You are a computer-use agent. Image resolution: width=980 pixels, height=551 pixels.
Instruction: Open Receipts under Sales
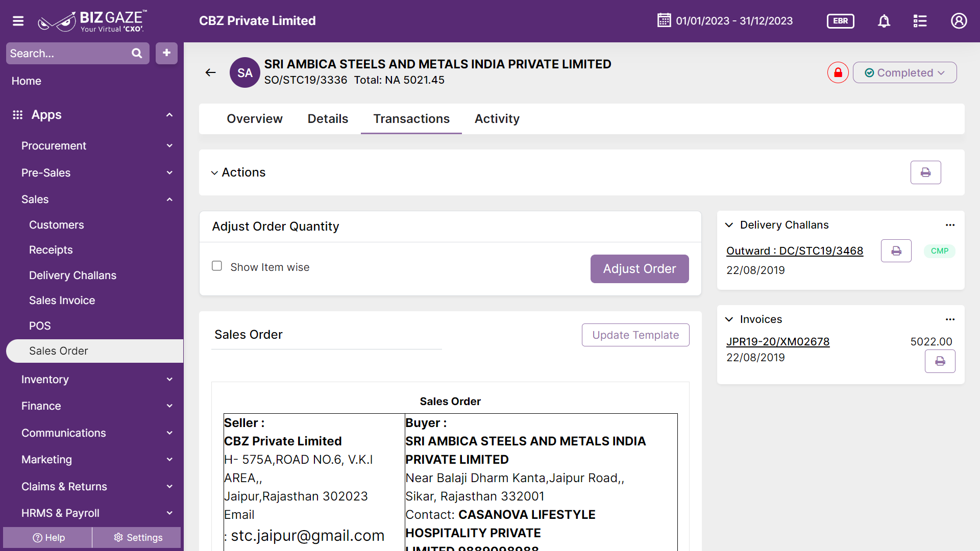coord(51,250)
